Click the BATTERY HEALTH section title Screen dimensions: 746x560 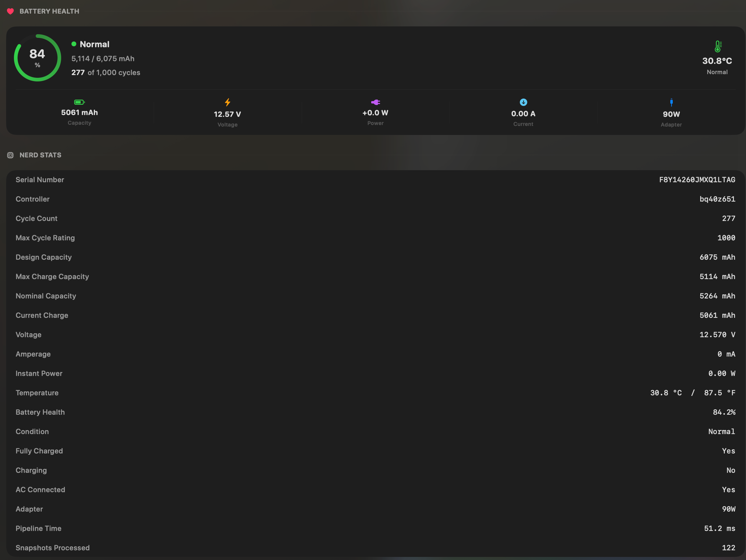pyautogui.click(x=49, y=12)
